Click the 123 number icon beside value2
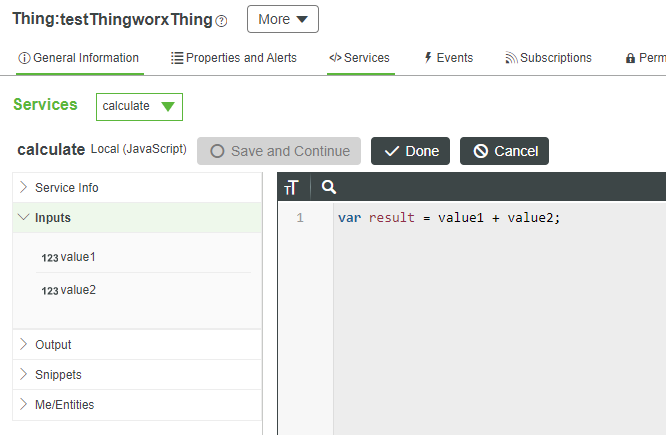666x435 pixels. point(50,291)
